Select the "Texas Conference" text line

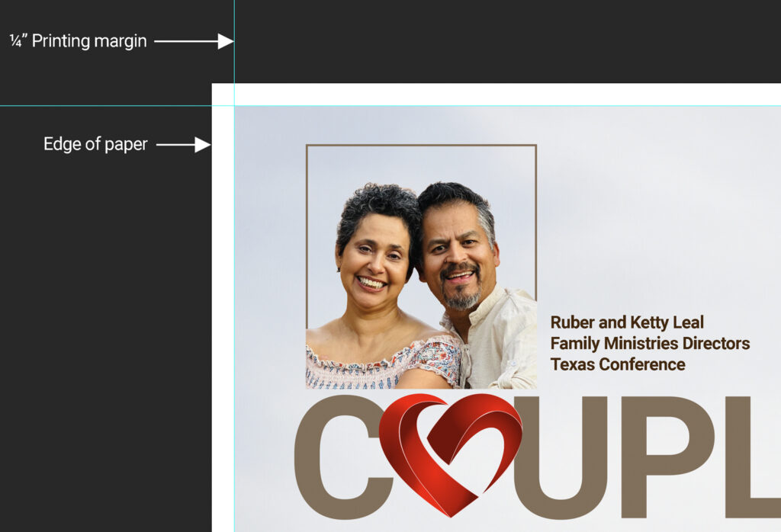click(x=618, y=364)
